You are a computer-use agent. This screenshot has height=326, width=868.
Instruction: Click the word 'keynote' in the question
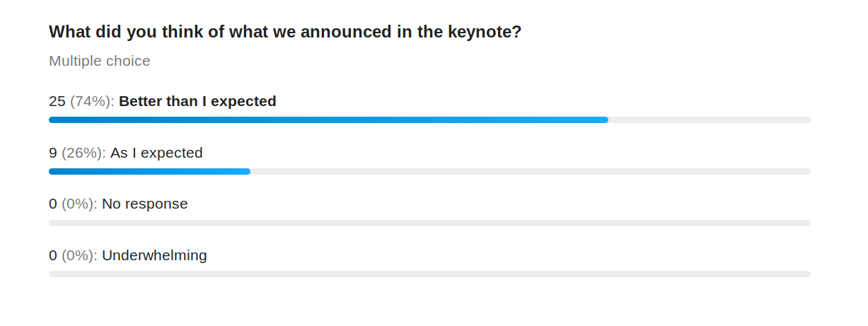click(x=487, y=32)
